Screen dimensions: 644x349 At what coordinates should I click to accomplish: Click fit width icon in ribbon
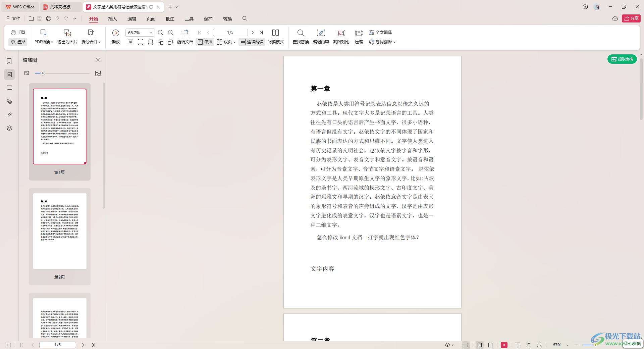151,42
